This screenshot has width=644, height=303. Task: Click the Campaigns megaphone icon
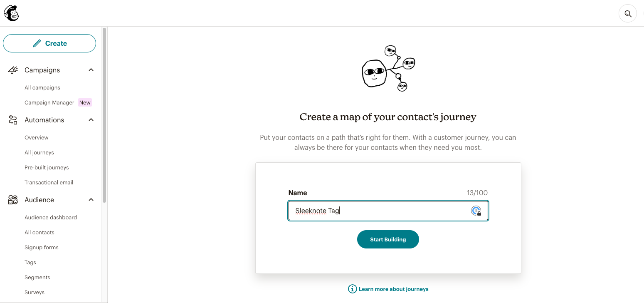pos(13,70)
